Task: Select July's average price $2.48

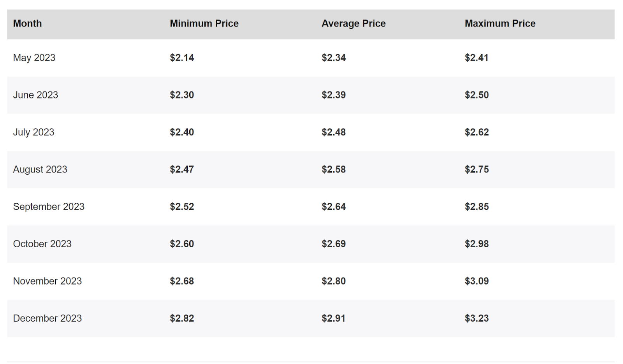Action: coord(334,132)
